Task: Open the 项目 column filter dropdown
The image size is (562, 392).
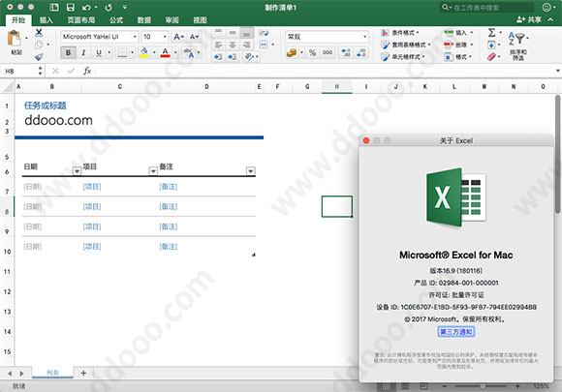Action: tap(153, 171)
